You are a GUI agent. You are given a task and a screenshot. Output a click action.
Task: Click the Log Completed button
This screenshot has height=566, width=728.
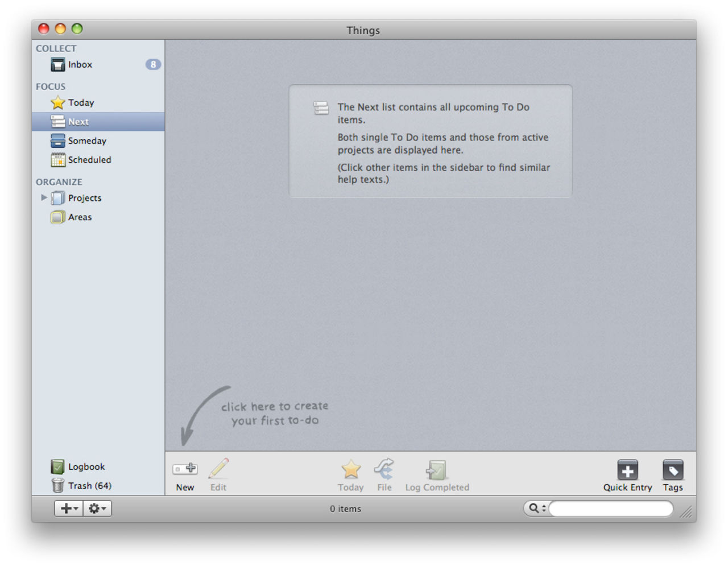437,471
